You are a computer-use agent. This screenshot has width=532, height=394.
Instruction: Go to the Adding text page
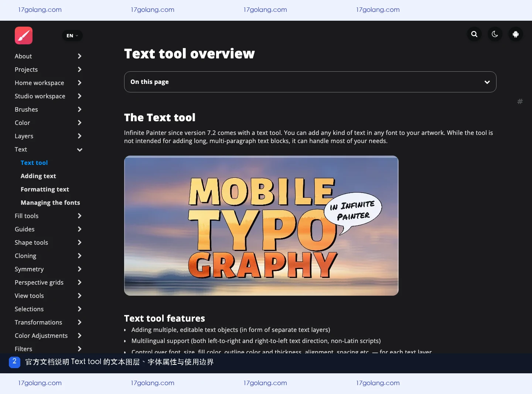coord(38,176)
